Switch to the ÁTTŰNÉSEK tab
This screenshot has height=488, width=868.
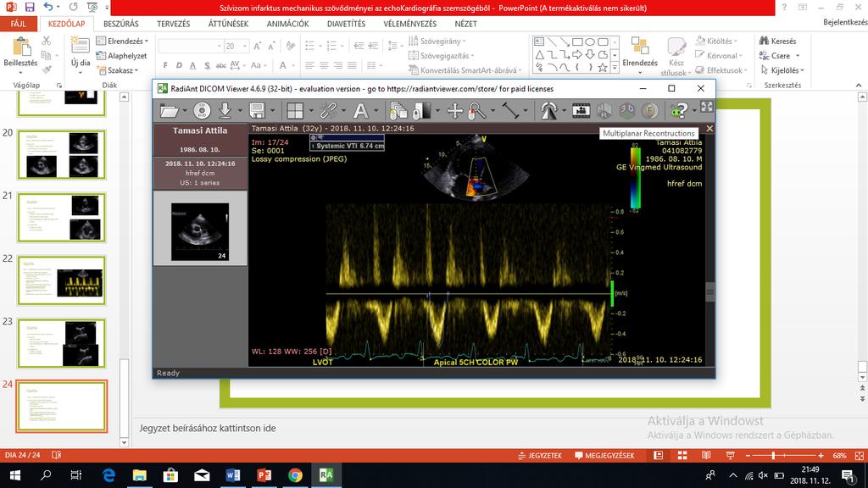(x=228, y=24)
